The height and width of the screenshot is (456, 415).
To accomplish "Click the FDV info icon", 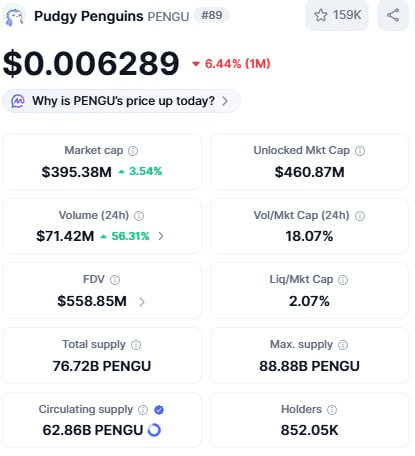I will (115, 280).
